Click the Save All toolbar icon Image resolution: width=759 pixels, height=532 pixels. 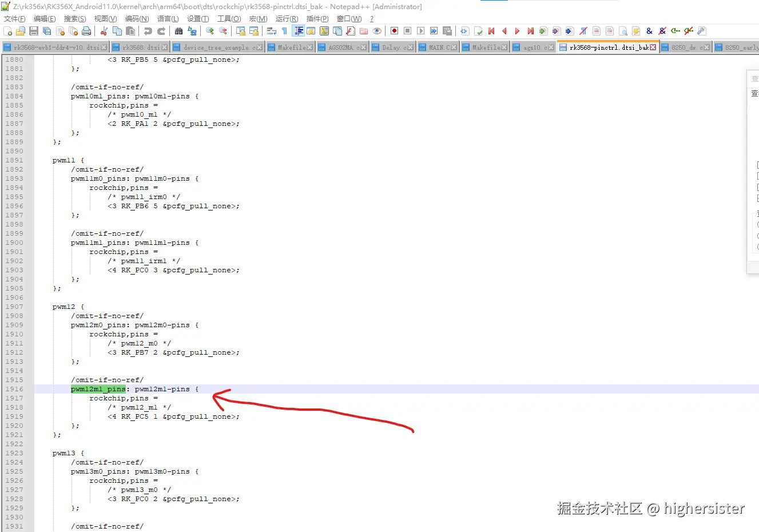[x=47, y=31]
